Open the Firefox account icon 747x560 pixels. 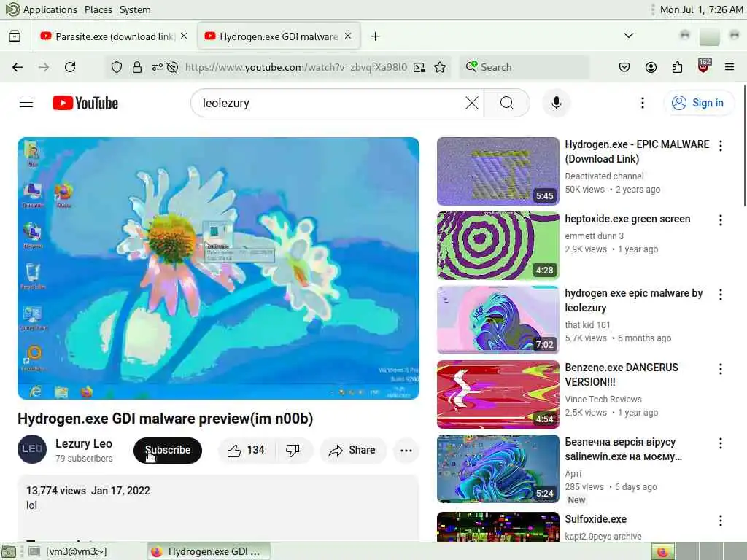pyautogui.click(x=651, y=67)
